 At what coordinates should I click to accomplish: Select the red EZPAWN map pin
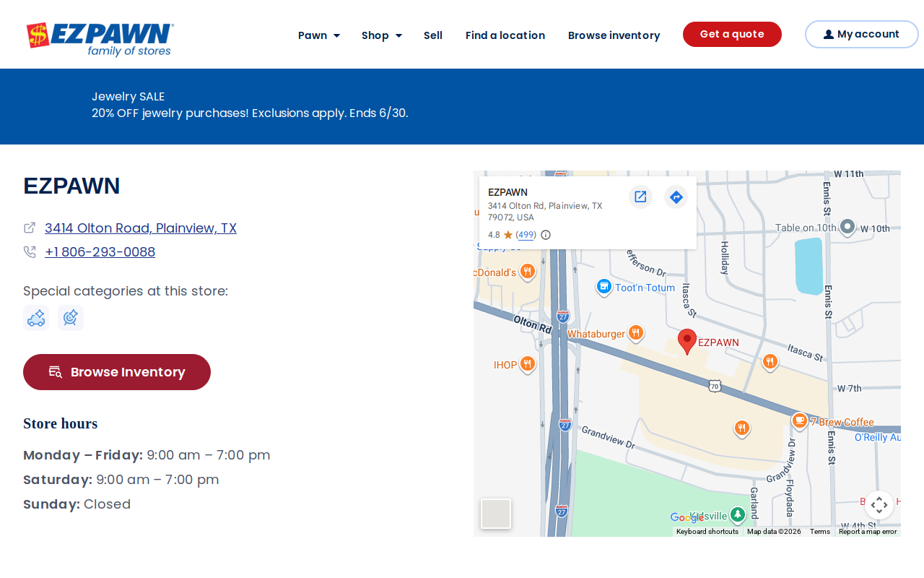(687, 342)
